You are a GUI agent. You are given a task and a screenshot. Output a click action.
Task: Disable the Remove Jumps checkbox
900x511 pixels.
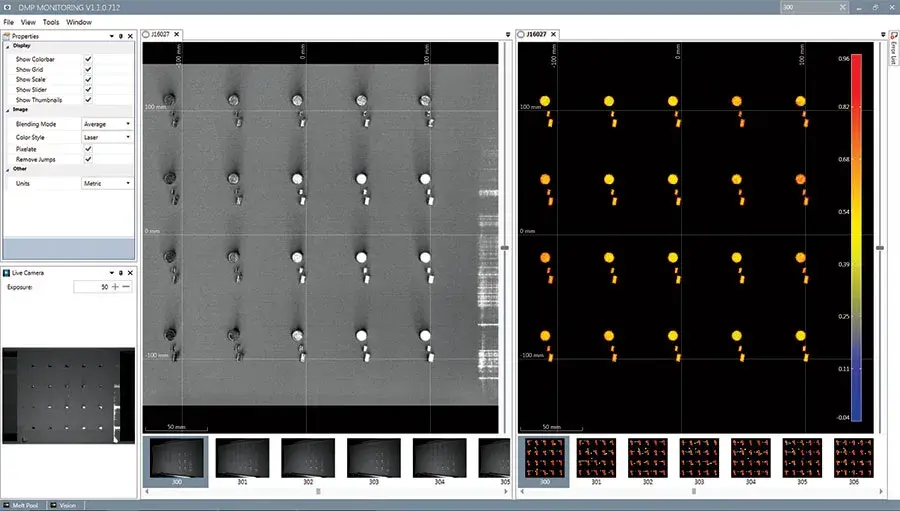coord(89,159)
